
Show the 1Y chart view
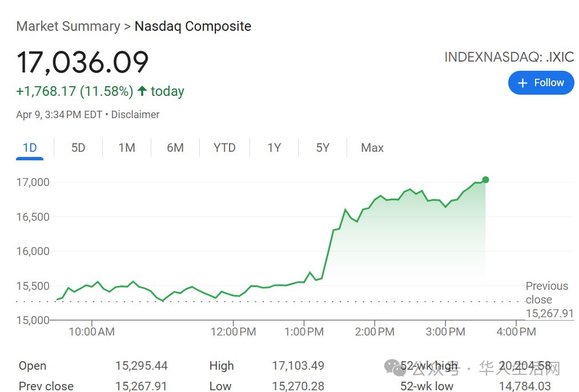tap(274, 148)
